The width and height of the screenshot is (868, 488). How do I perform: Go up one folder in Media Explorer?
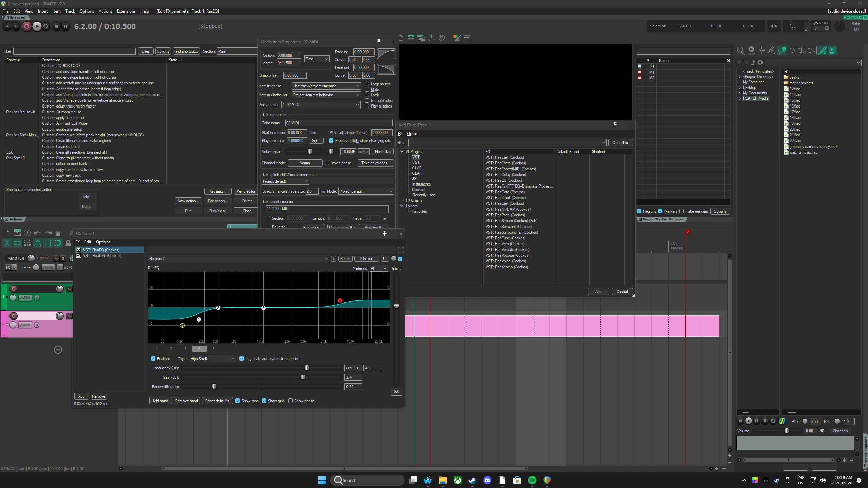coord(753,62)
